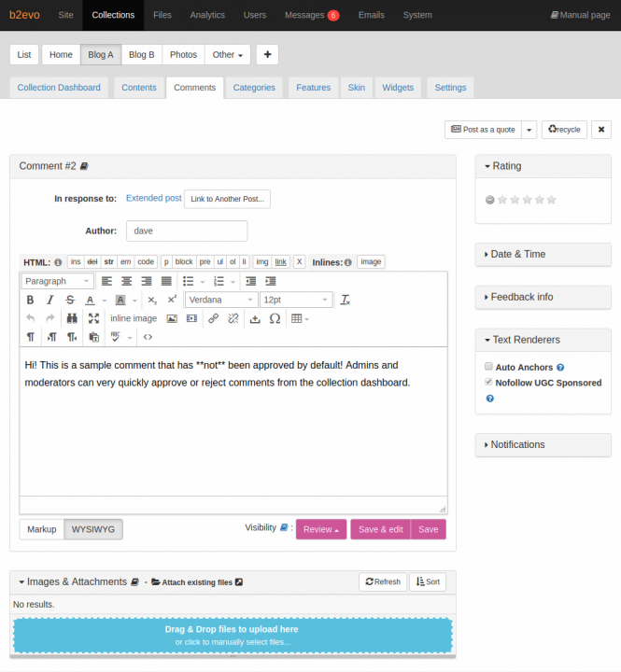The image size is (621, 672).
Task: Set text color with the A icon
Action: click(x=90, y=300)
